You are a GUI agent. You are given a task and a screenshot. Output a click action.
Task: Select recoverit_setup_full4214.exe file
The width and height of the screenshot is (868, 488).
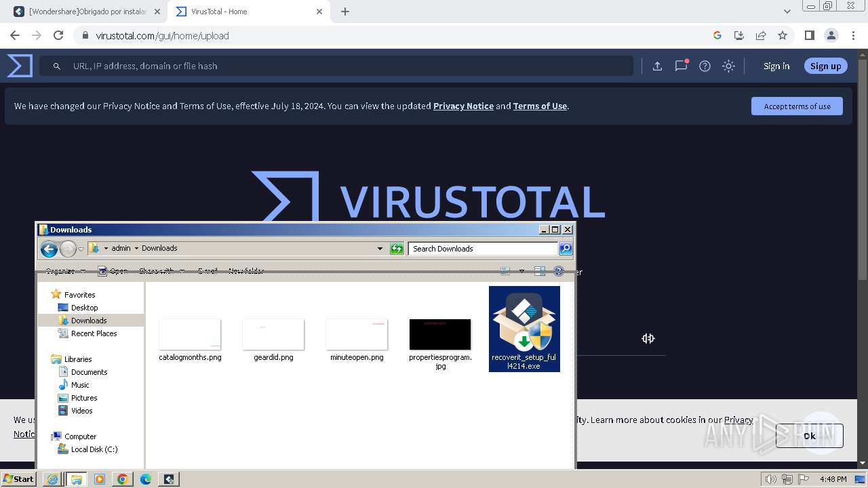(x=524, y=329)
